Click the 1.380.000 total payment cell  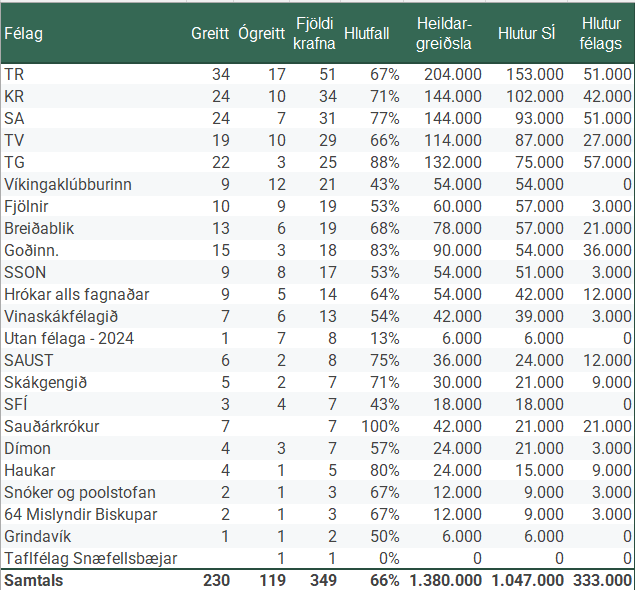446,580
